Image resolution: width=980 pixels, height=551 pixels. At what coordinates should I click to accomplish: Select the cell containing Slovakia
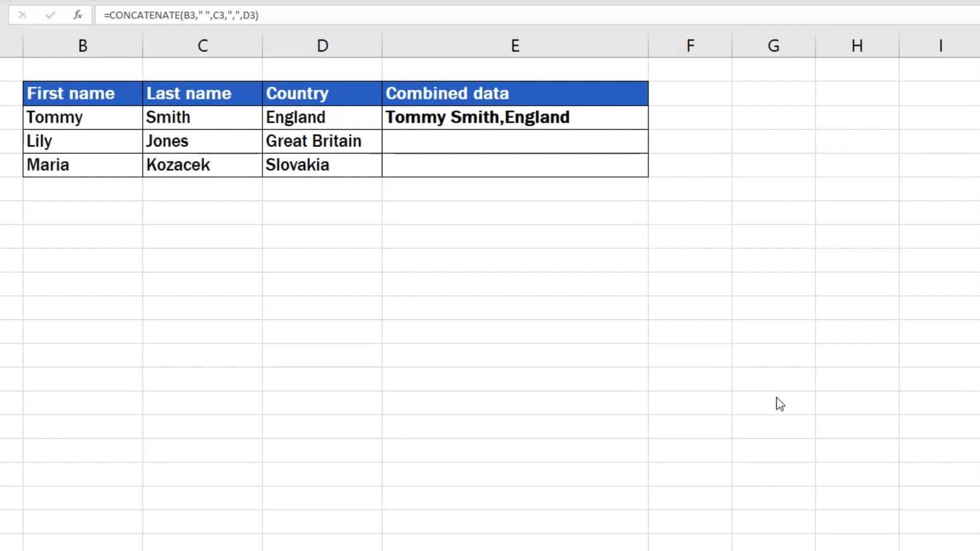[x=322, y=164]
